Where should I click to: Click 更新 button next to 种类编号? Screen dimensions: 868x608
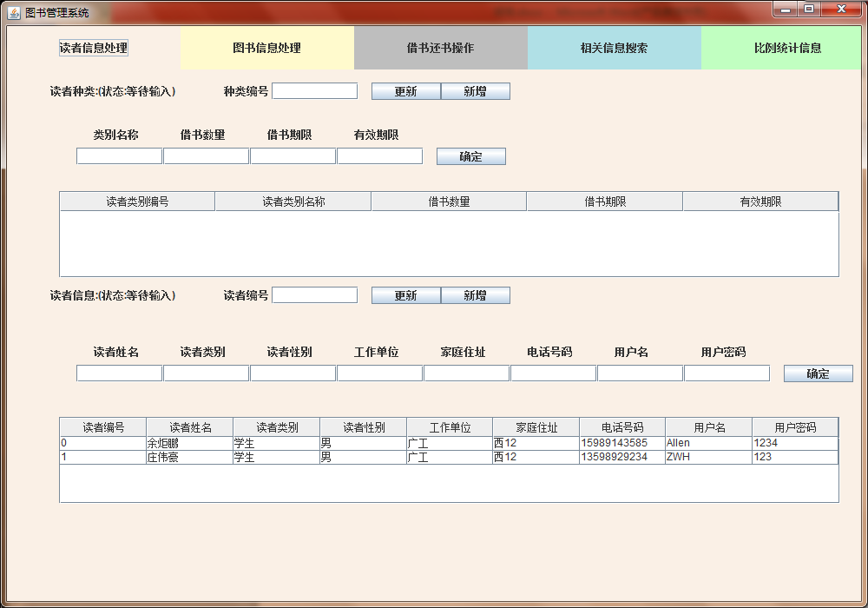[405, 90]
